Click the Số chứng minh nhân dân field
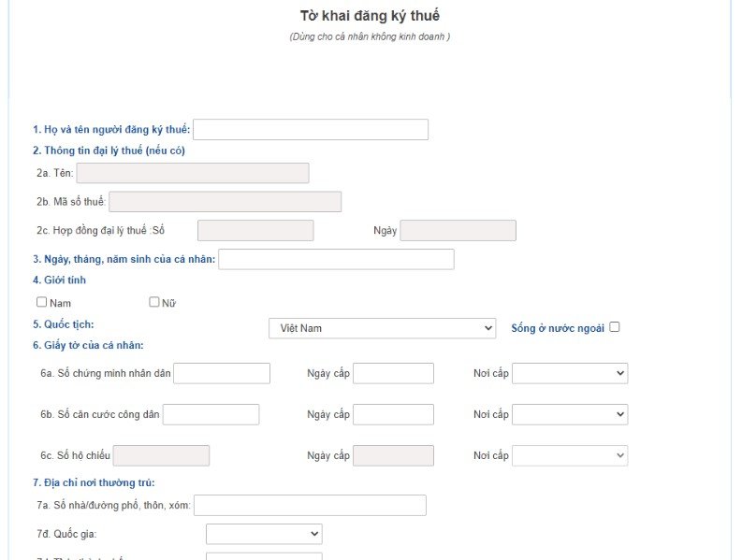This screenshot has width=742, height=560. [x=222, y=373]
